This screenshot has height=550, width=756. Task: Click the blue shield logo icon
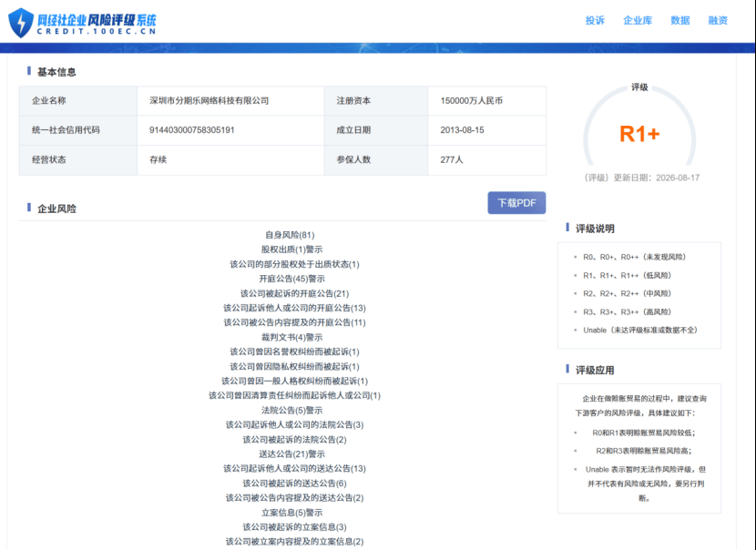[x=21, y=22]
